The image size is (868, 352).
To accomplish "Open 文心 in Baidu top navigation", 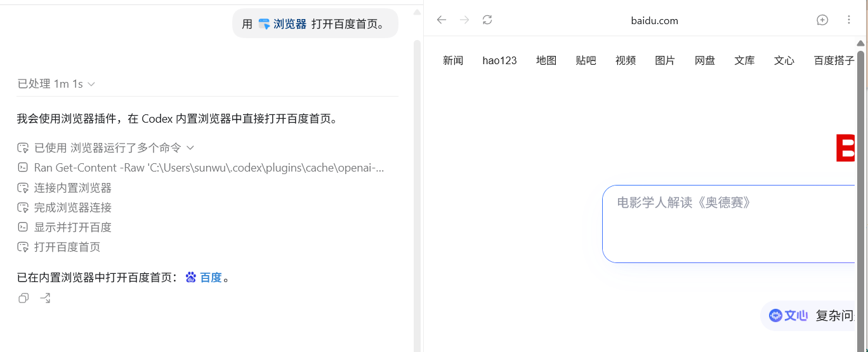I will tap(784, 60).
